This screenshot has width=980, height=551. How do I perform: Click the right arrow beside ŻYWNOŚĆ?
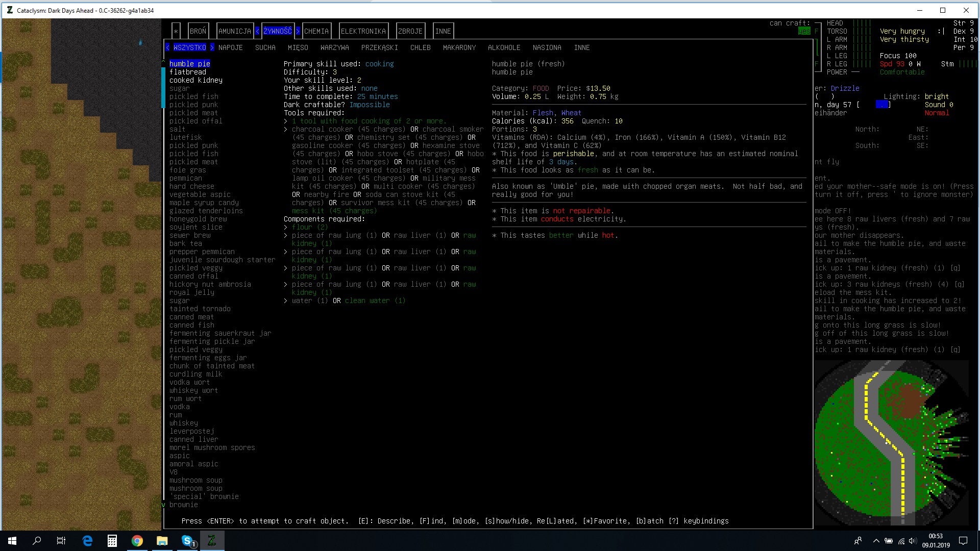pos(298,31)
